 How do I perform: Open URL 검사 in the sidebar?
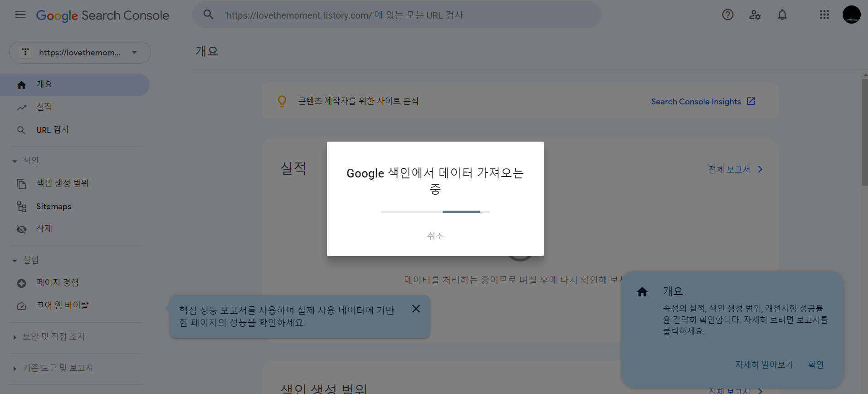tap(75, 130)
